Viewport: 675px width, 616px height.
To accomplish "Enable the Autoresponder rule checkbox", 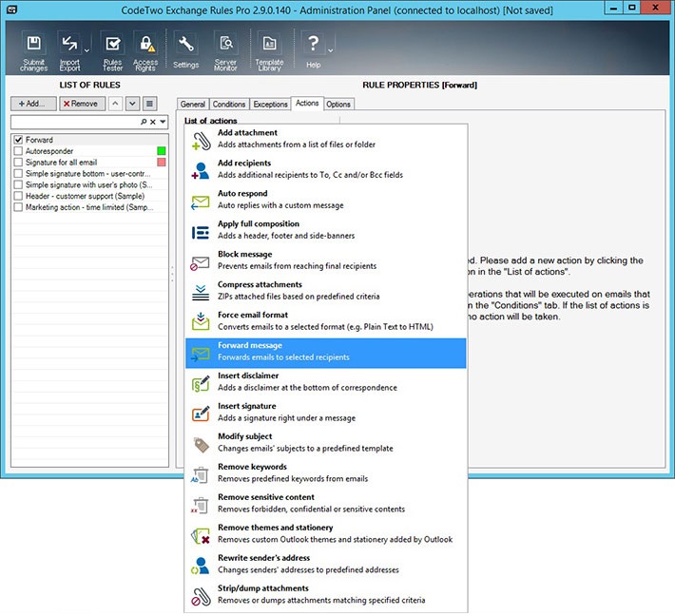I will pyautogui.click(x=18, y=150).
